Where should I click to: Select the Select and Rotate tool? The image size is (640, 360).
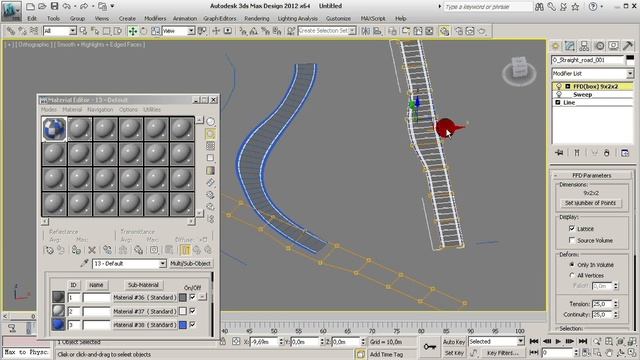(144, 31)
